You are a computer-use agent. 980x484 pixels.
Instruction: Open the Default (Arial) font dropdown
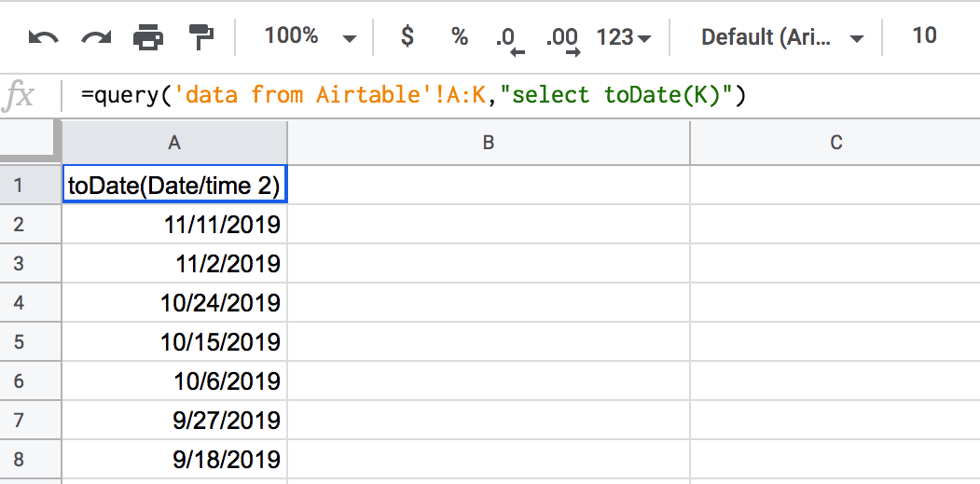(782, 37)
